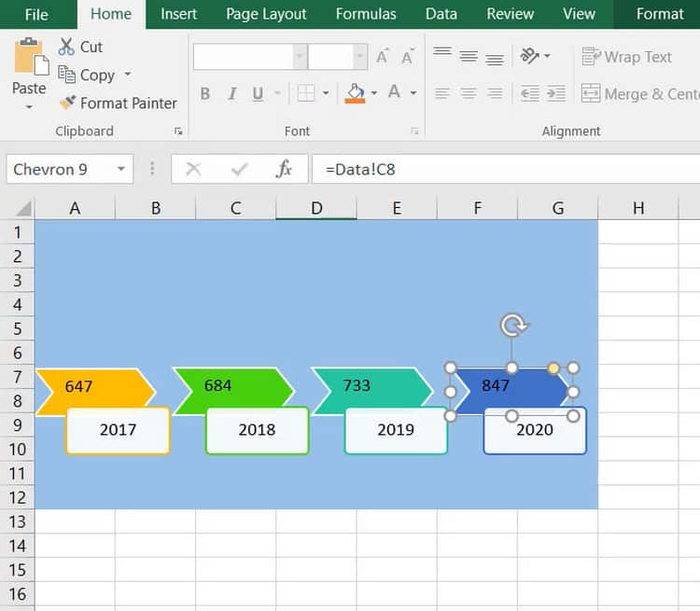Click the Wrap Text button
Screen dimensions: 700x611
coord(627,57)
